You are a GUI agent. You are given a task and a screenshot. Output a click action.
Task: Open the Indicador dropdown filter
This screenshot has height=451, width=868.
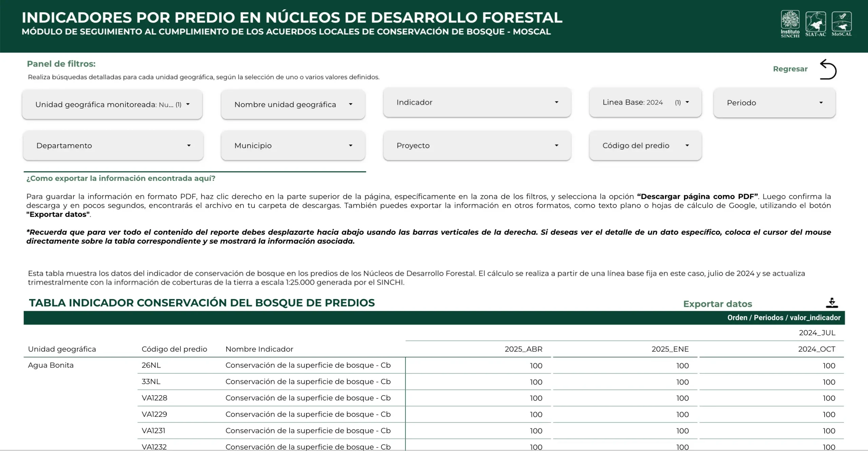tap(477, 102)
